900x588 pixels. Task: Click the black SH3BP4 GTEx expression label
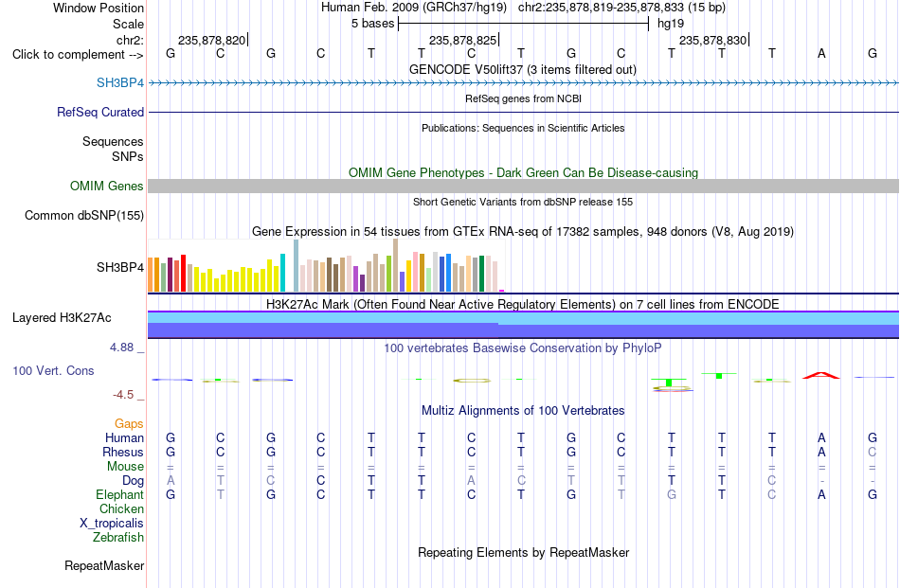[x=120, y=267]
